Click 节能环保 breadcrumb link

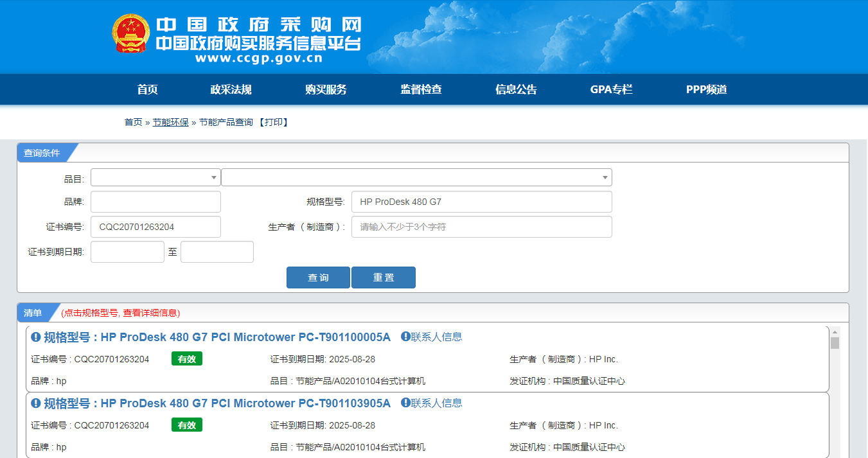pyautogui.click(x=170, y=122)
